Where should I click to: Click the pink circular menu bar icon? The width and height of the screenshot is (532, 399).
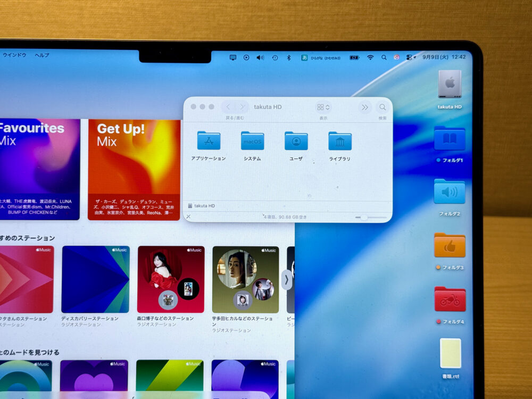coord(396,57)
